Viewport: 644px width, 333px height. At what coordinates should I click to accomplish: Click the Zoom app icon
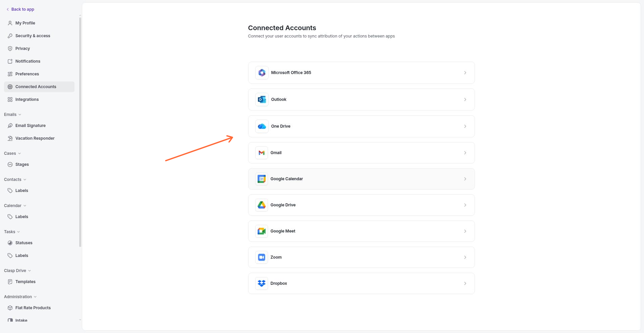261,257
